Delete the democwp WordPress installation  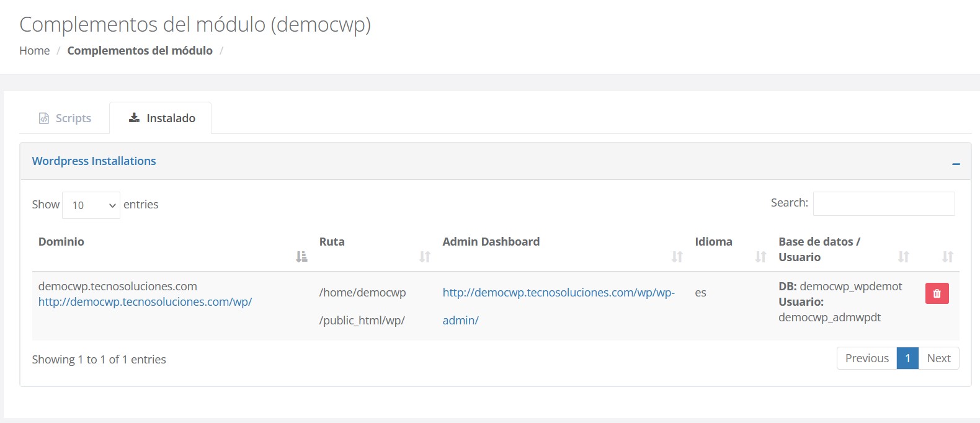[x=937, y=293]
